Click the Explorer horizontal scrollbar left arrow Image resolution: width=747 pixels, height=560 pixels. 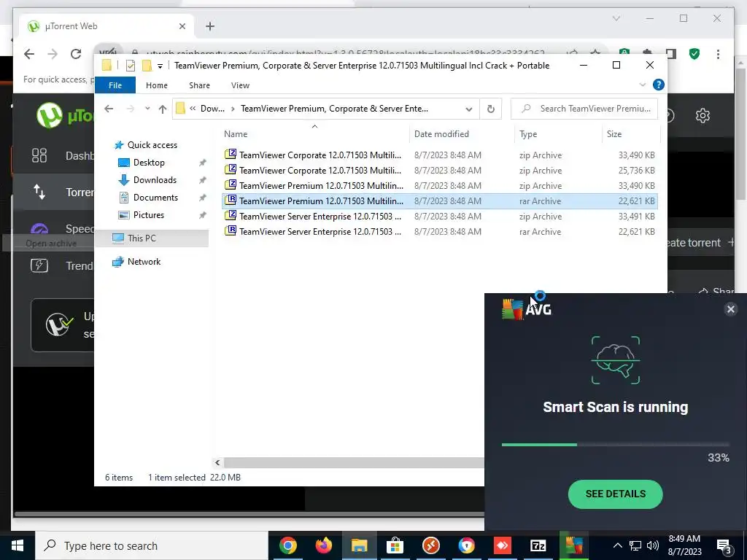click(217, 462)
